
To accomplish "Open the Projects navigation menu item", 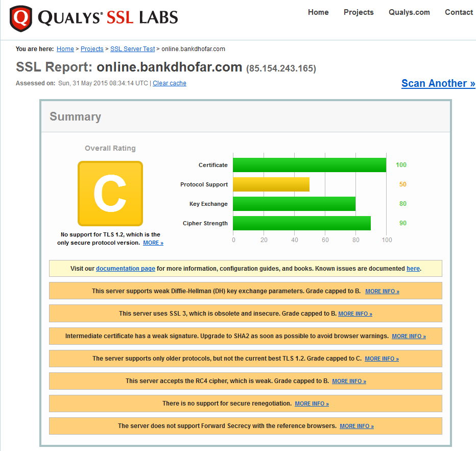I will [359, 12].
